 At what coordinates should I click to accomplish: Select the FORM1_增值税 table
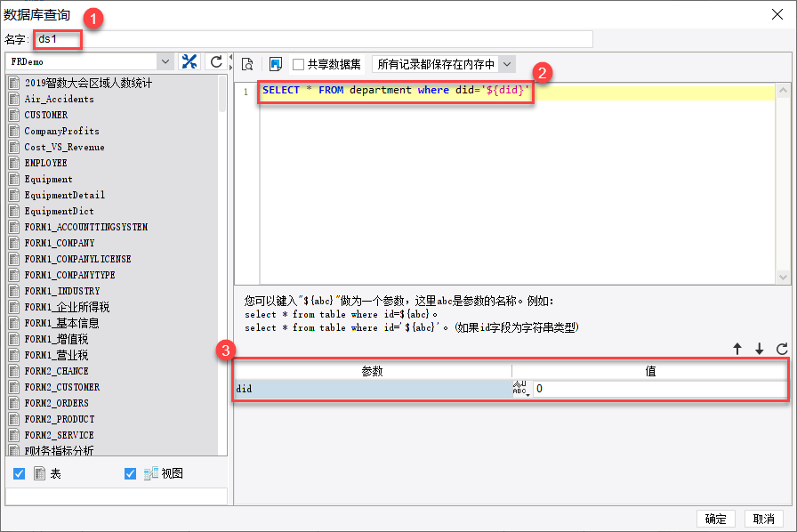[x=56, y=339]
